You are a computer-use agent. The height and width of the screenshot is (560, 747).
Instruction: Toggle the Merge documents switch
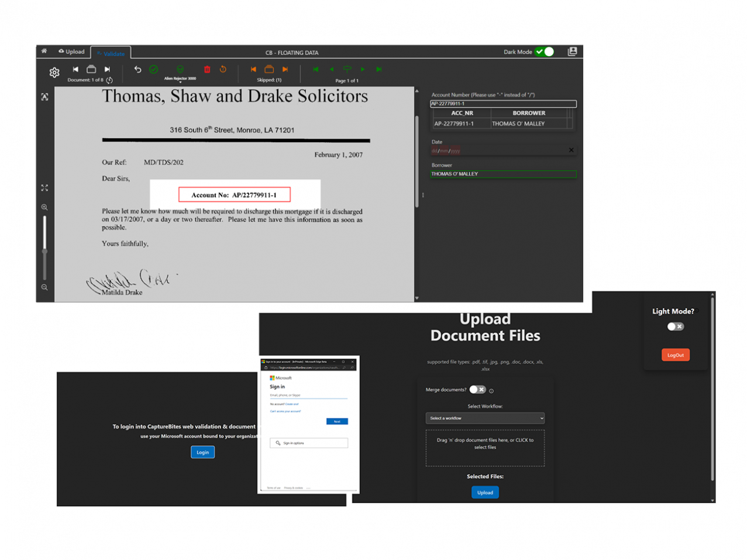[x=477, y=390]
